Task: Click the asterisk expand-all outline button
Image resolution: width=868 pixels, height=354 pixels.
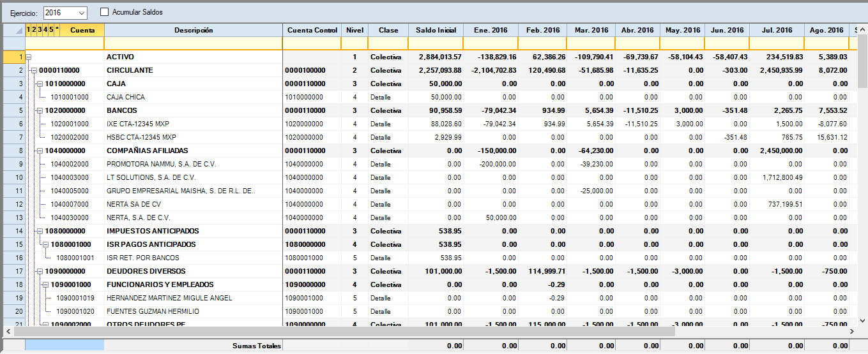Action: [x=57, y=30]
